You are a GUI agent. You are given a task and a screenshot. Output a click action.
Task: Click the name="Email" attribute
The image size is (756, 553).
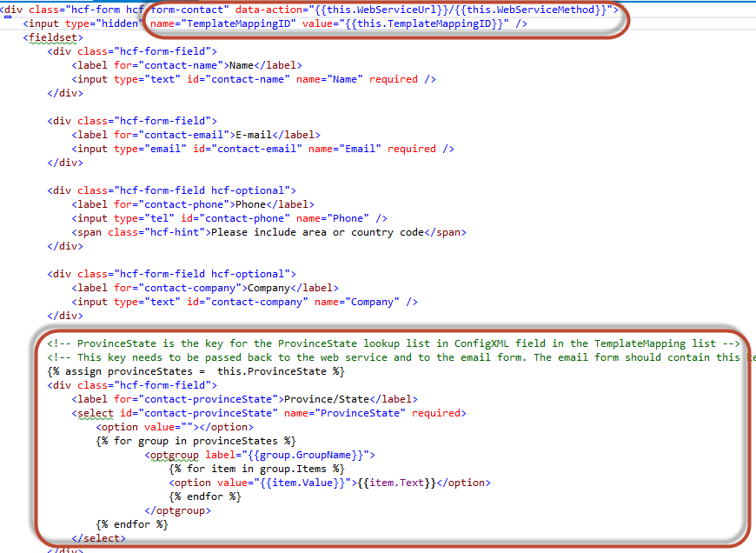pos(344,149)
